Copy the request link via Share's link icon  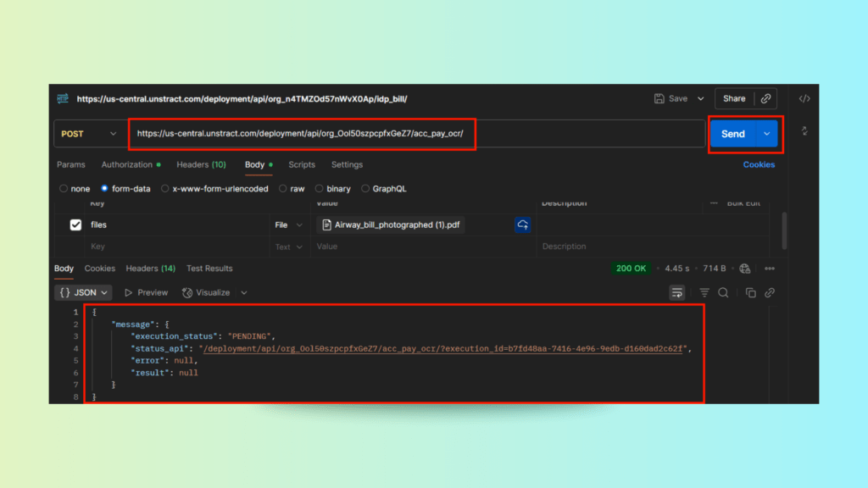765,98
